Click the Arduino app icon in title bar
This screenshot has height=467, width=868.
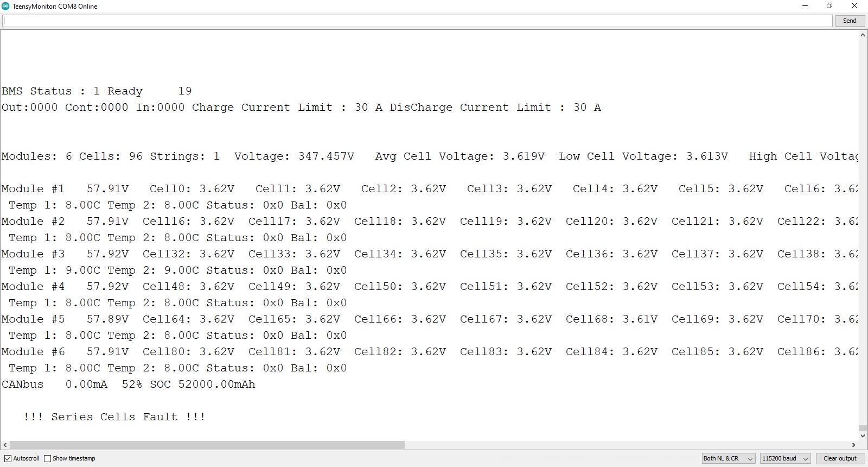click(5, 6)
